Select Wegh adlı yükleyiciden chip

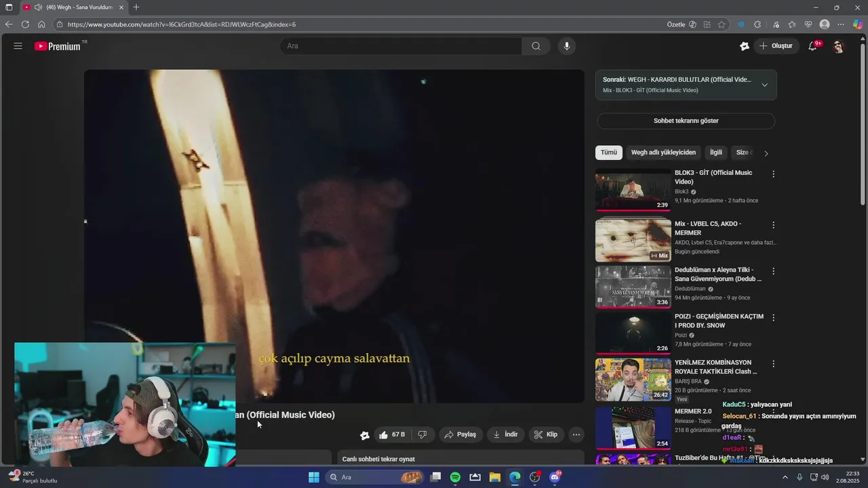[x=663, y=152]
